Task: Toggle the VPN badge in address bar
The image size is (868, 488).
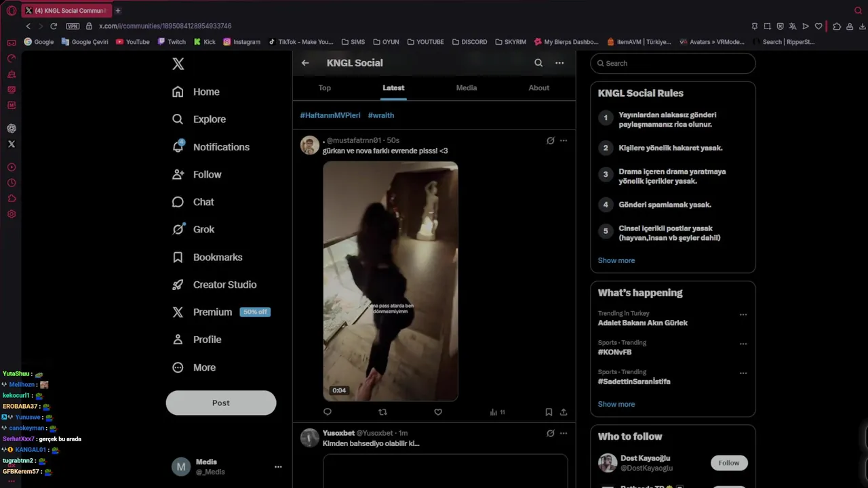Action: pos(73,26)
